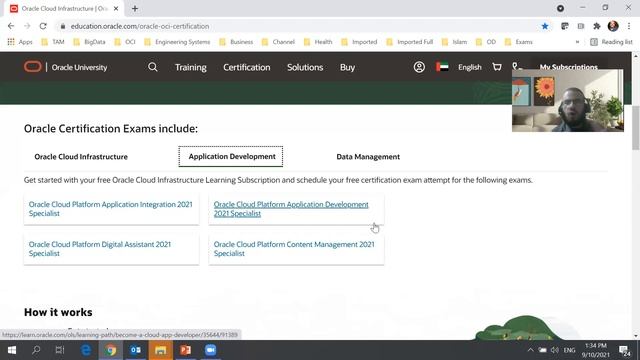Open the taskbar clock and date
The width and height of the screenshot is (640, 360).
[x=596, y=350]
